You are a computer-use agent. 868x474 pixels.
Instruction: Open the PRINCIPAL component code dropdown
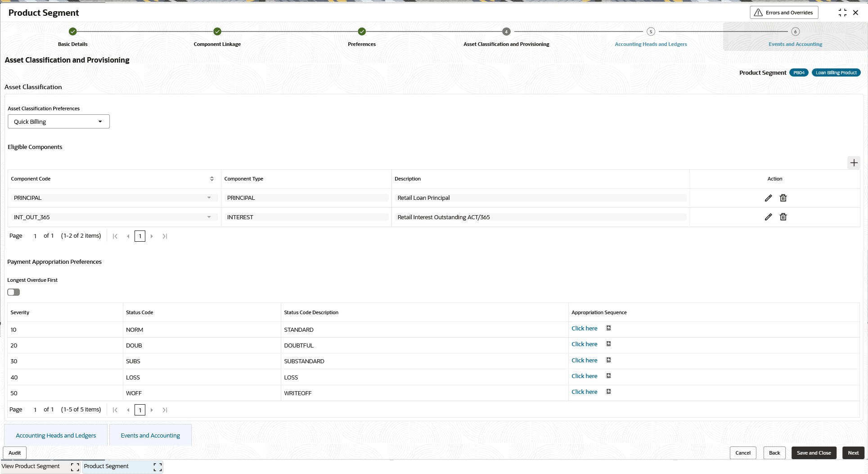[x=209, y=198]
